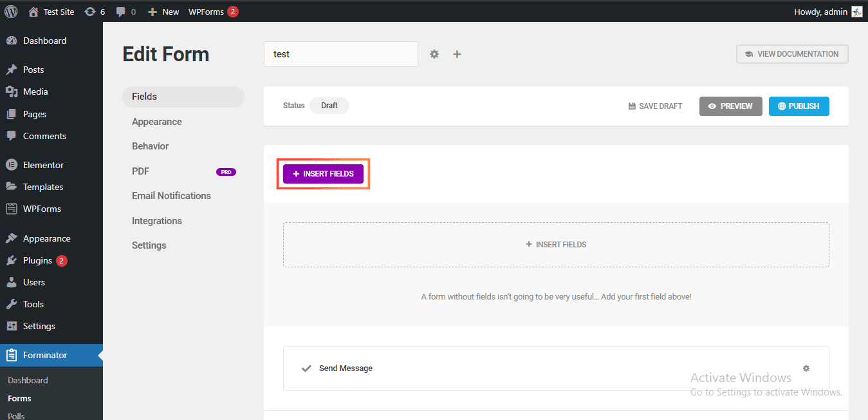
Task: Select the Media library icon
Action: pyautogui.click(x=13, y=91)
